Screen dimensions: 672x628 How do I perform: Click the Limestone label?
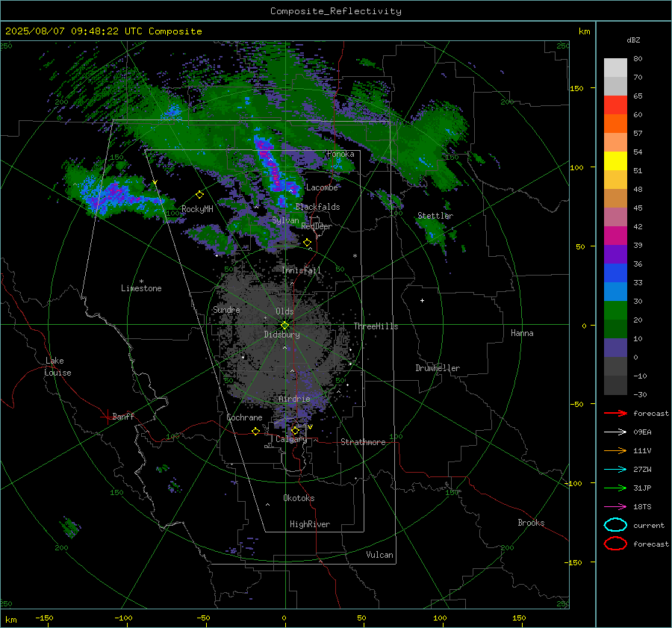(x=141, y=288)
